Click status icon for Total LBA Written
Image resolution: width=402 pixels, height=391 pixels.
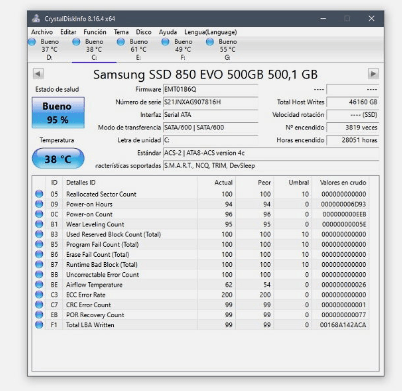39,325
